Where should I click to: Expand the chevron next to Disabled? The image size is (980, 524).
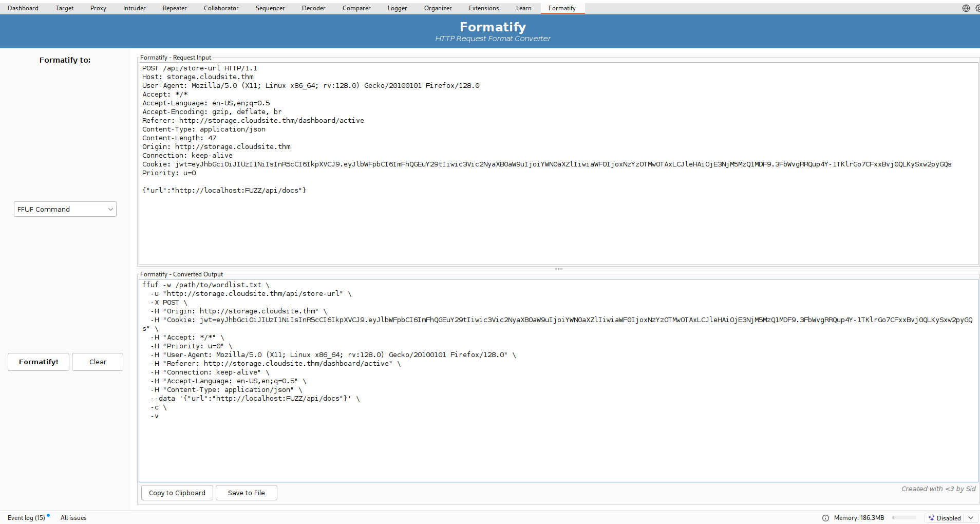pos(972,518)
